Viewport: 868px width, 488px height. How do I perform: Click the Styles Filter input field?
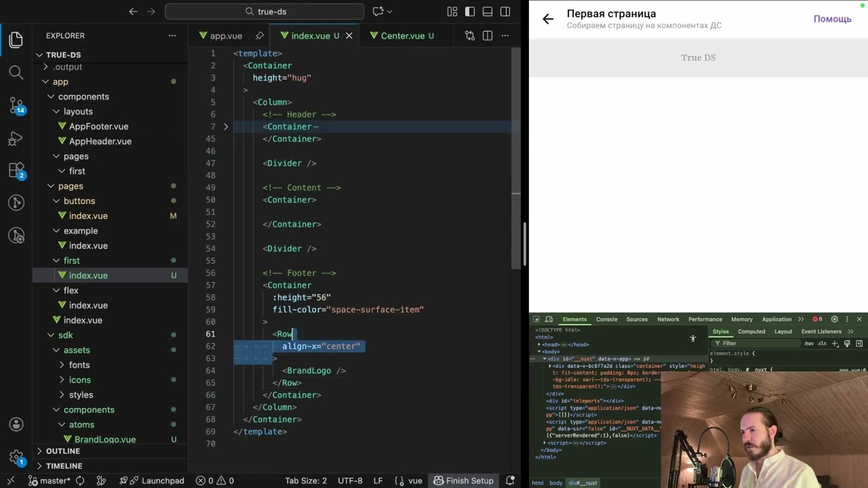pyautogui.click(x=755, y=344)
